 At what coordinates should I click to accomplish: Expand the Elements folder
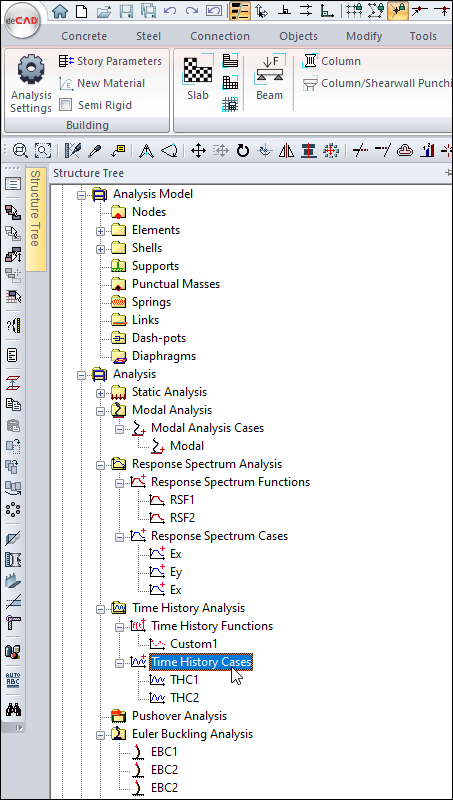[x=100, y=231]
